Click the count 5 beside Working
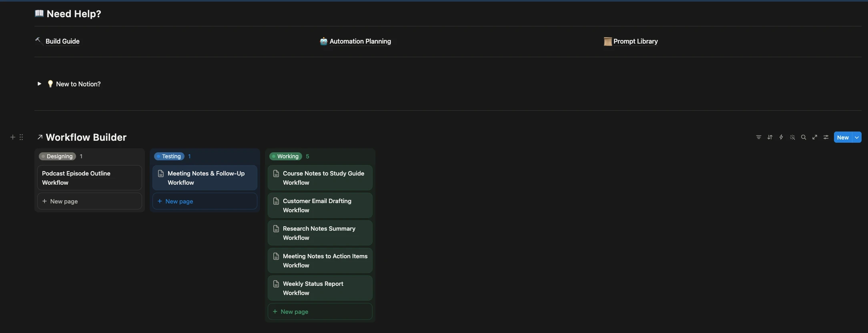 tap(307, 156)
